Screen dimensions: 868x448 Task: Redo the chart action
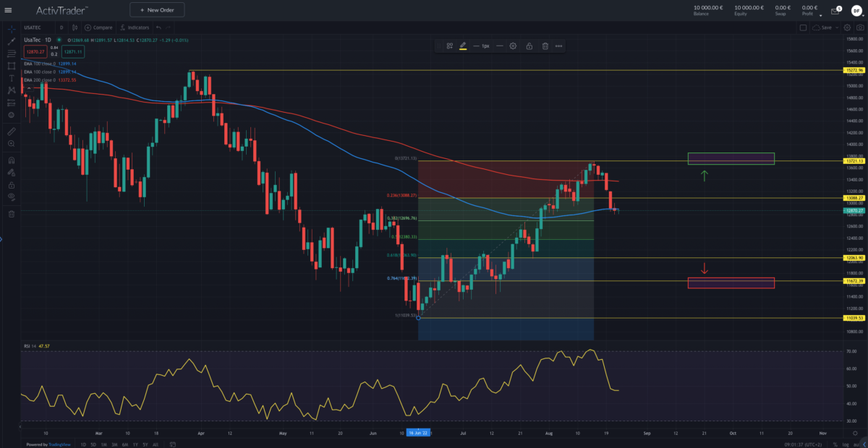(170, 27)
